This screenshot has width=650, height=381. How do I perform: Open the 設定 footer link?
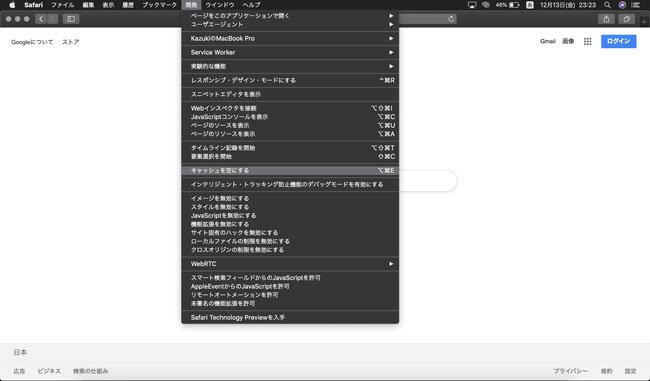tap(631, 371)
